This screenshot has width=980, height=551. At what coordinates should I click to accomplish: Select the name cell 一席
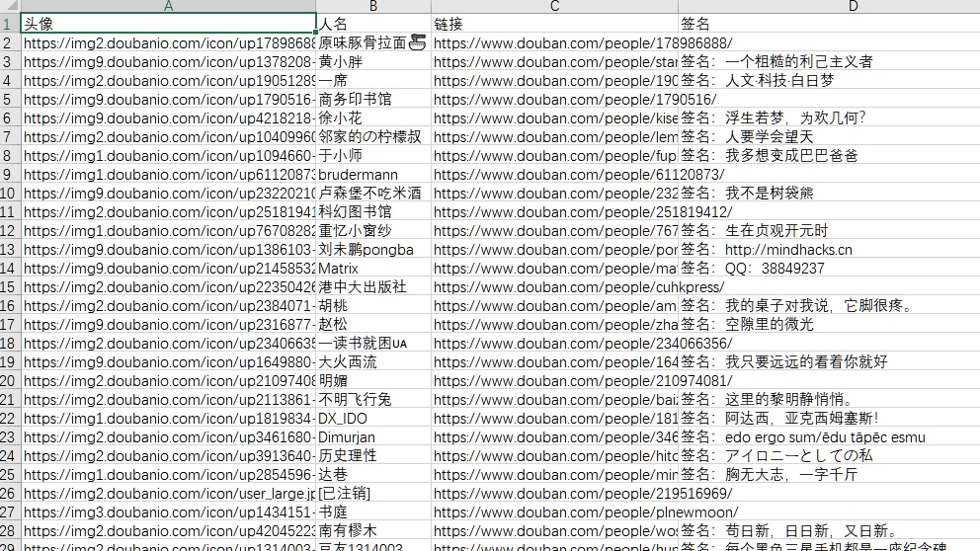(x=373, y=81)
